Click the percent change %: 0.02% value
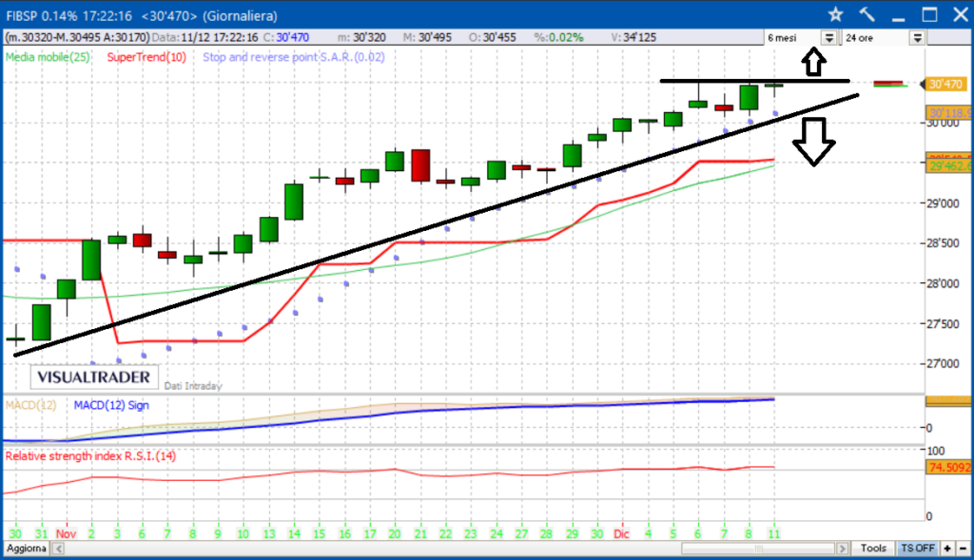The height and width of the screenshot is (560, 974). click(559, 37)
